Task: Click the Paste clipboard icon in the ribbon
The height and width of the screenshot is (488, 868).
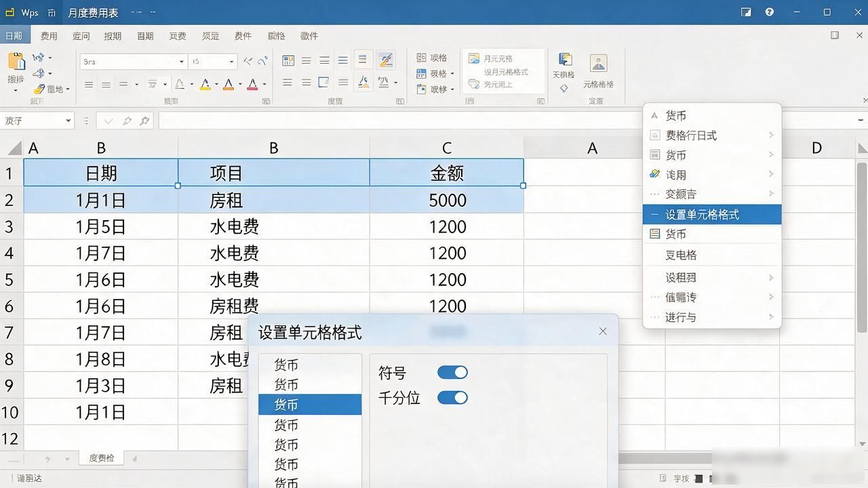Action: coord(16,62)
